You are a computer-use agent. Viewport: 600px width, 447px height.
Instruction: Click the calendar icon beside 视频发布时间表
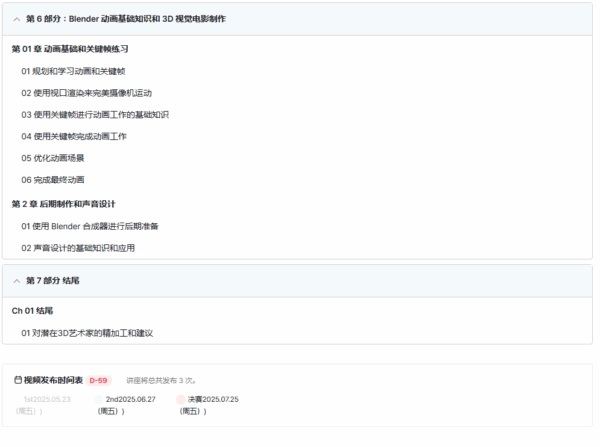click(x=18, y=380)
